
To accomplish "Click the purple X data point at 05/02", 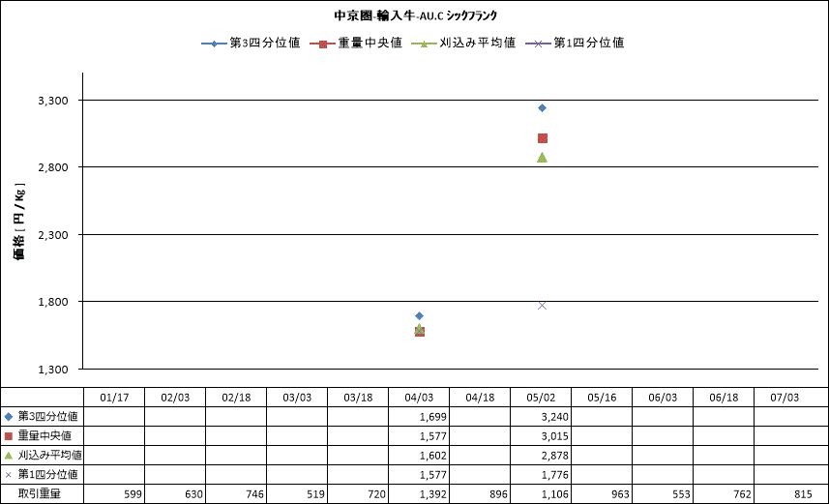I will click(x=542, y=305).
